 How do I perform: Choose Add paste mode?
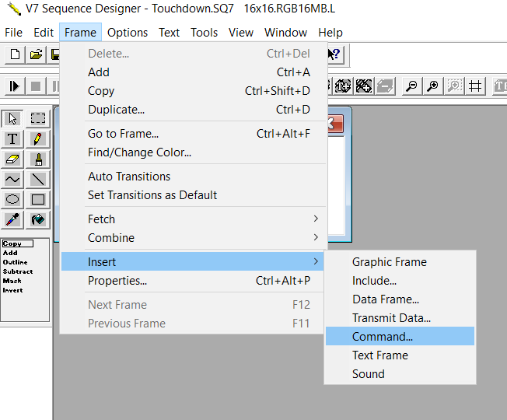tap(10, 253)
